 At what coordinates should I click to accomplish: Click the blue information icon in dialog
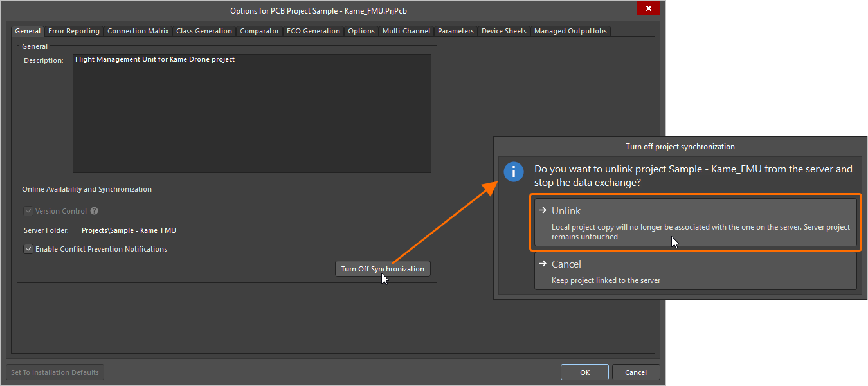tap(514, 172)
